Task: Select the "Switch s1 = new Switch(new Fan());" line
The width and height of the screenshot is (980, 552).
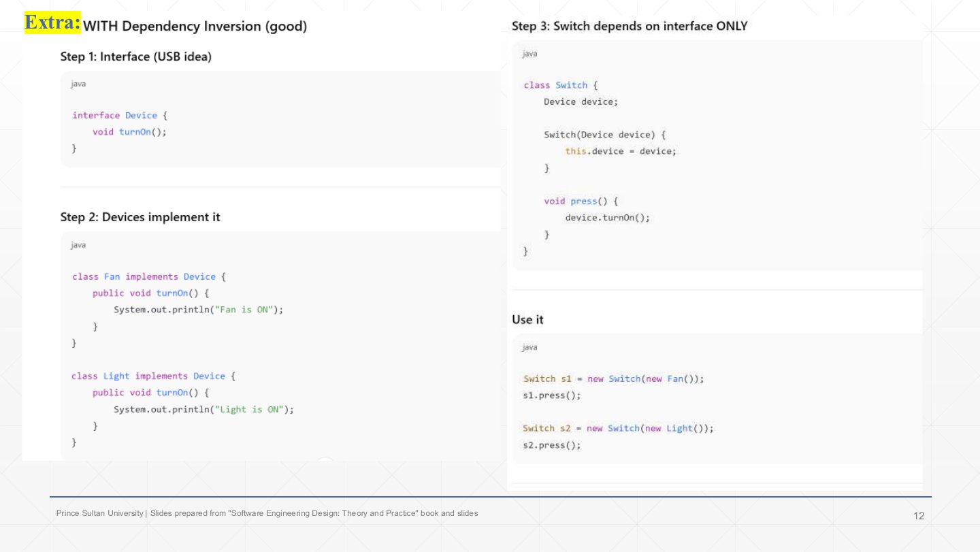Action: pos(613,379)
